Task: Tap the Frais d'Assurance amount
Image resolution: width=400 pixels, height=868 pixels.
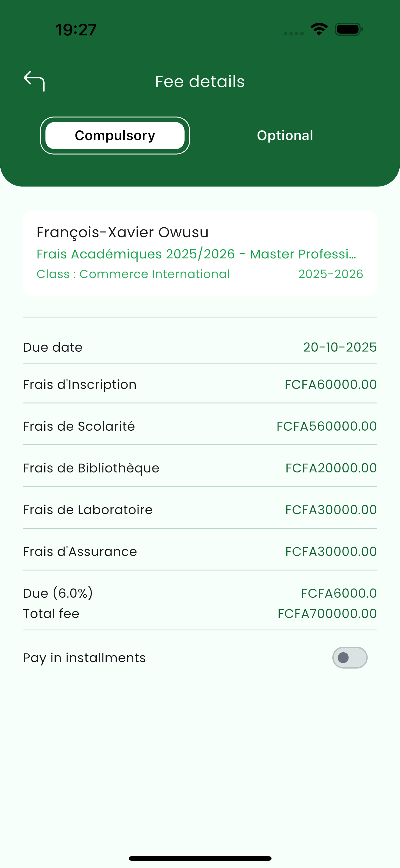Action: 331,552
